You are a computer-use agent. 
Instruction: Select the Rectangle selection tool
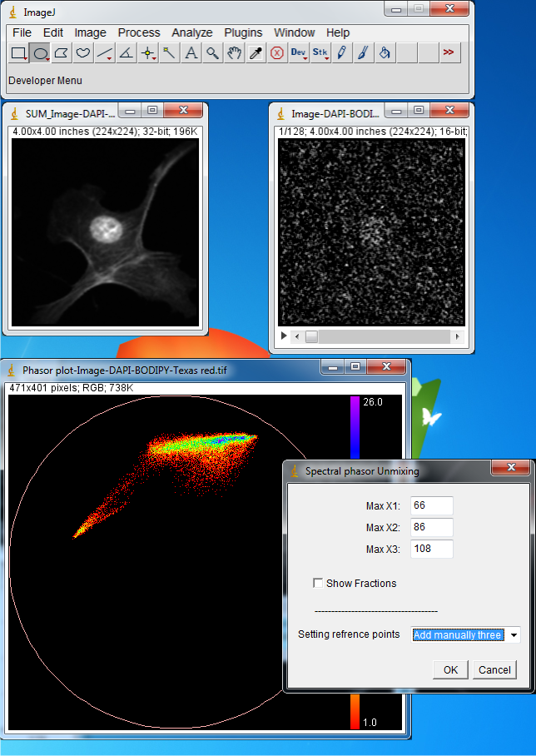click(19, 53)
